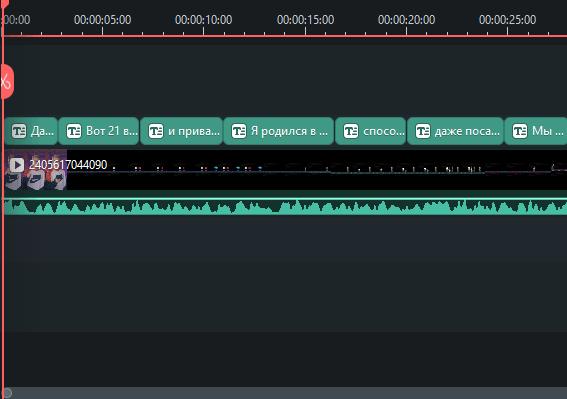Click the round handle on the scrollbar's left end
This screenshot has width=567, height=399.
coord(7,393)
